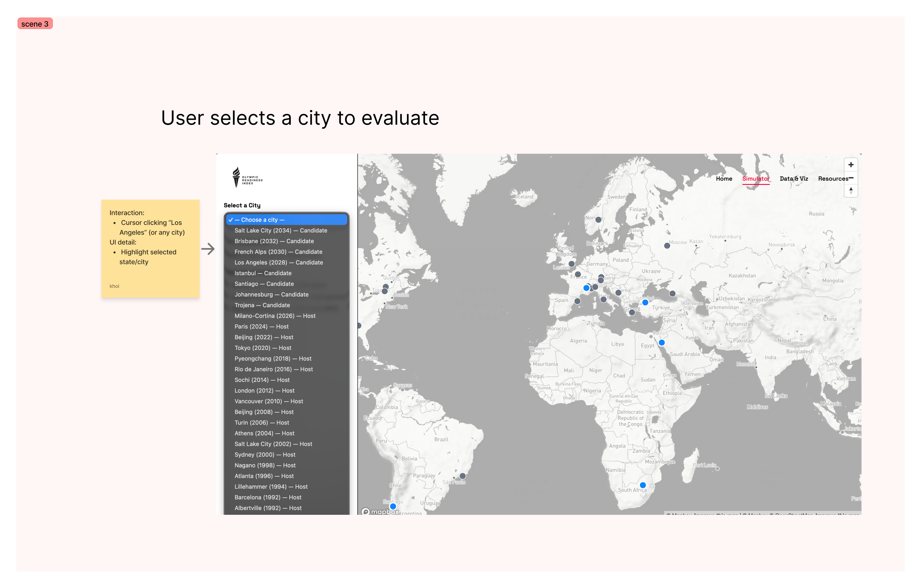The image size is (921, 588).
Task: Click the Mapbox logo on the map
Action: pos(381,512)
